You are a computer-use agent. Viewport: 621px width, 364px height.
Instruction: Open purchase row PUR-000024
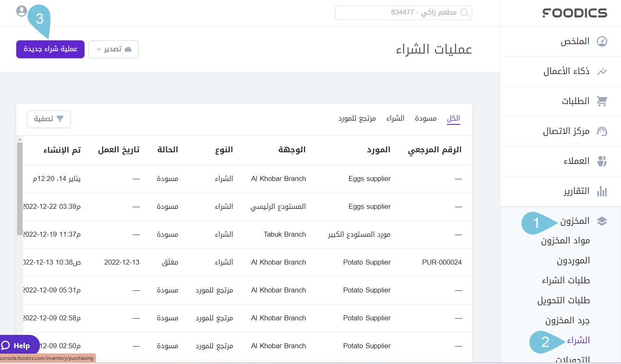pyautogui.click(x=441, y=262)
